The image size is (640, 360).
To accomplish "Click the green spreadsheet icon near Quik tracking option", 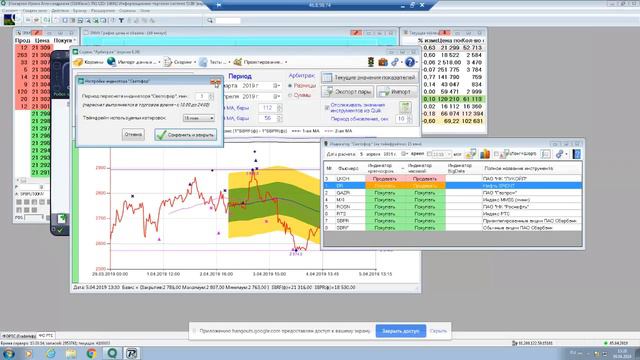I will point(405,108).
